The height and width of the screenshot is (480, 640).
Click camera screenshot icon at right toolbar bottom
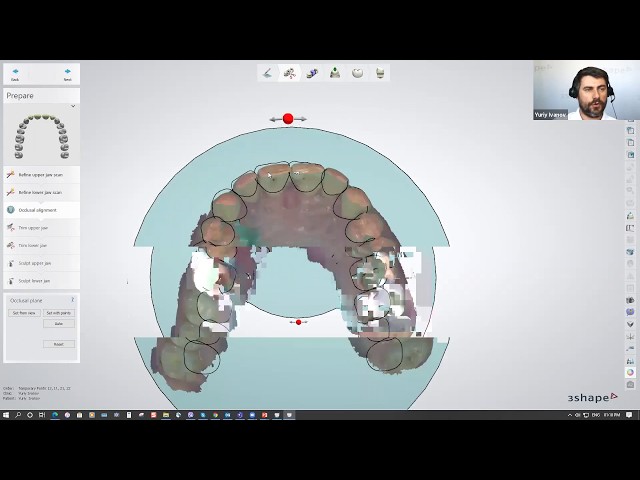[x=630, y=384]
